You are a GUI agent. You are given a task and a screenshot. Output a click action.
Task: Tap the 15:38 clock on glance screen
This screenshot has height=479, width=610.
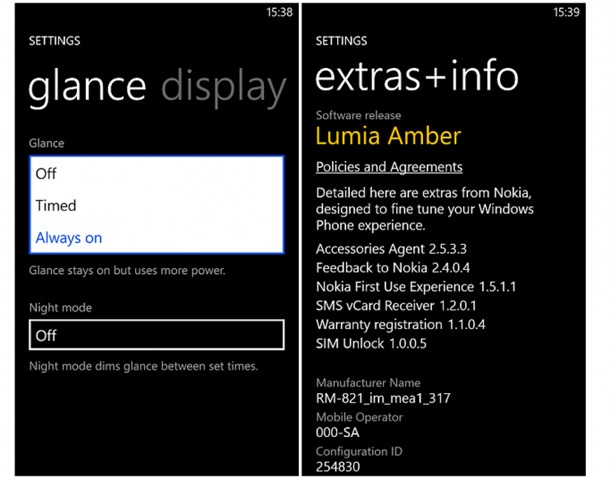click(x=279, y=12)
